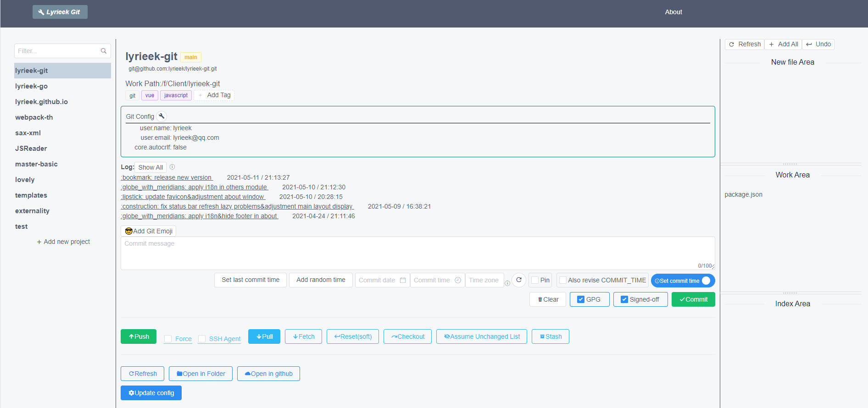Viewport: 868px width, 408px height.
Task: Open 'update favicon&adjustment about window' commit
Action: [193, 197]
